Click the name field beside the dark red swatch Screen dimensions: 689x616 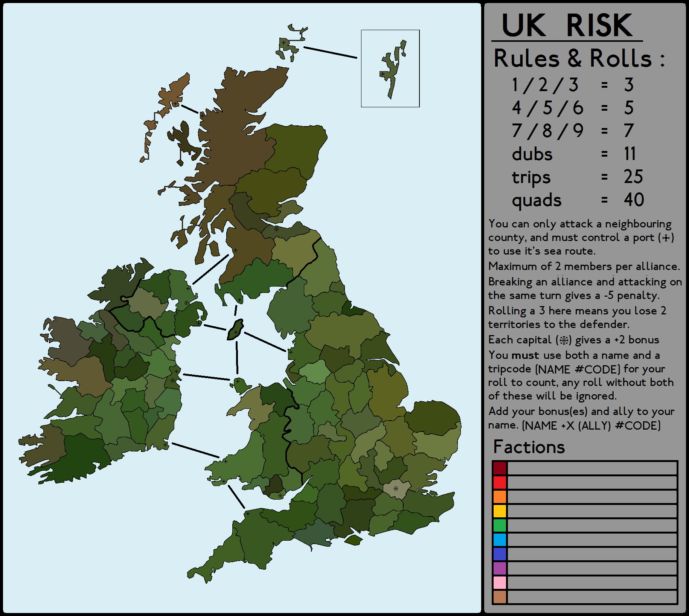tap(592, 468)
